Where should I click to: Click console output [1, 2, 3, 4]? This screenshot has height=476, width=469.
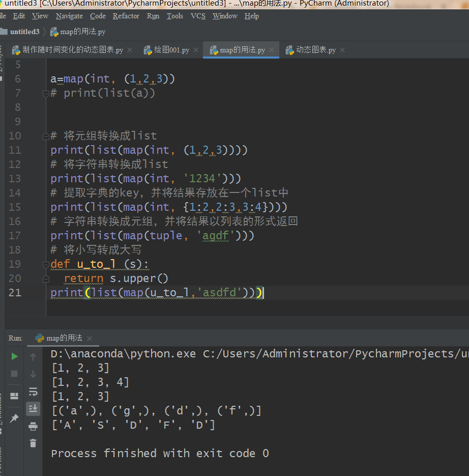91,382
